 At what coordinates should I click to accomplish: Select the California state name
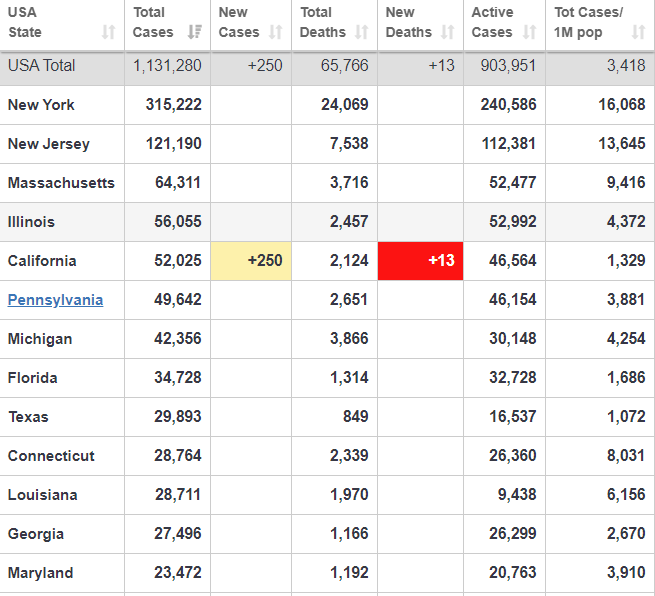point(42,261)
